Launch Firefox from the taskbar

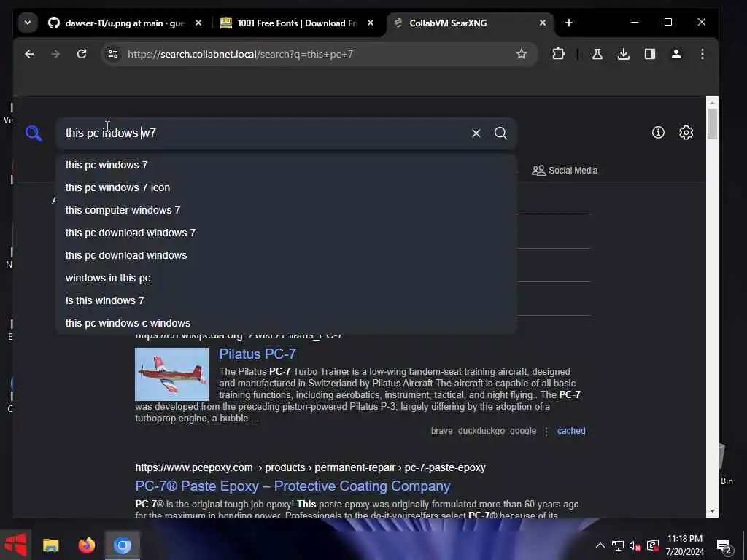tap(87, 545)
